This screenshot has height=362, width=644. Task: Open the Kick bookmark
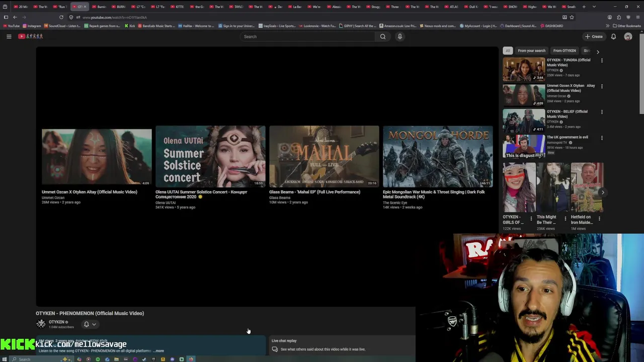click(130, 26)
